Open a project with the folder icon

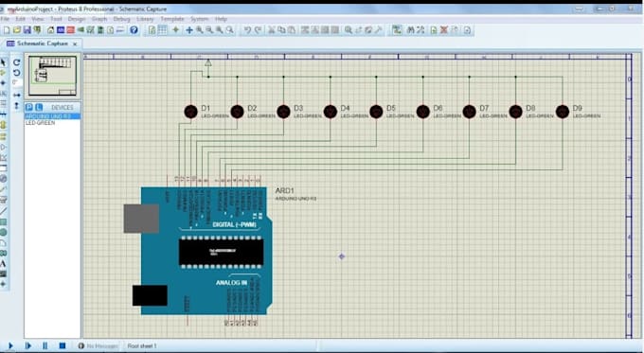coord(17,30)
